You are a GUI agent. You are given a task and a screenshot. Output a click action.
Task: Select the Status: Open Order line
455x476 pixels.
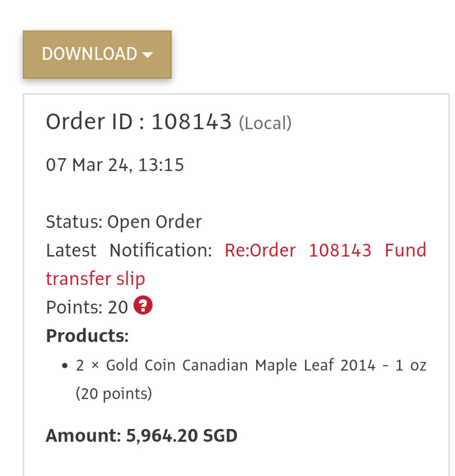tap(124, 222)
